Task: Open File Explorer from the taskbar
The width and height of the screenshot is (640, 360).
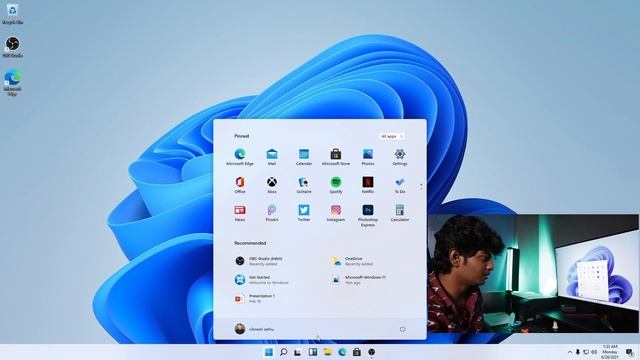Action: [327, 352]
